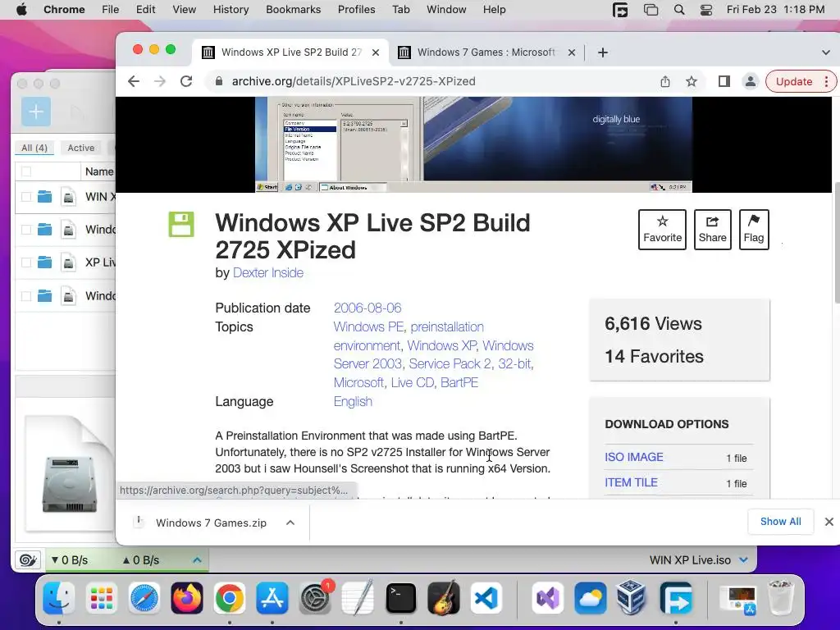This screenshot has height=630, width=840.
Task: Check the WIN X row checkbox
Action: [25, 197]
